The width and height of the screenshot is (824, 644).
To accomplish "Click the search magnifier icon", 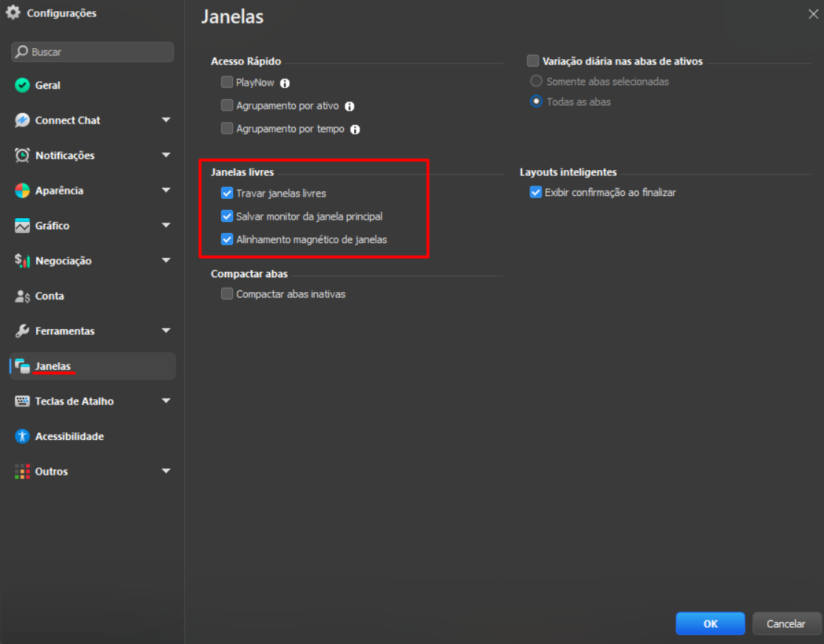I will (x=21, y=52).
